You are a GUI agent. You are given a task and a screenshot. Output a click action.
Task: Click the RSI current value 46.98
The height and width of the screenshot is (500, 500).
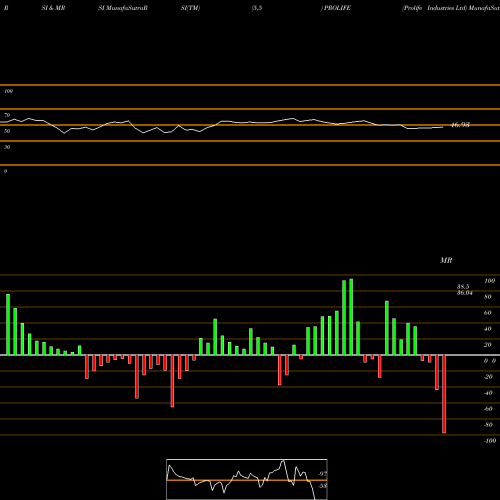point(460,125)
